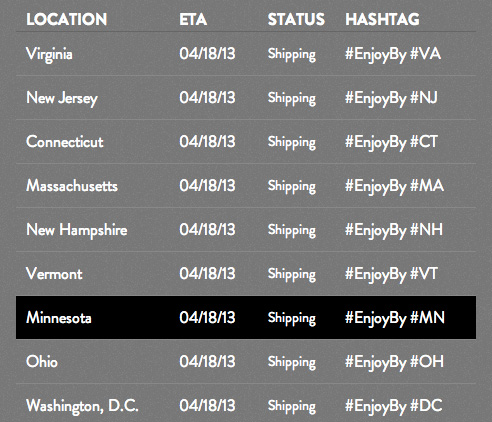The image size is (492, 422).
Task: Click the HASHTAG column header
Action: point(382,19)
